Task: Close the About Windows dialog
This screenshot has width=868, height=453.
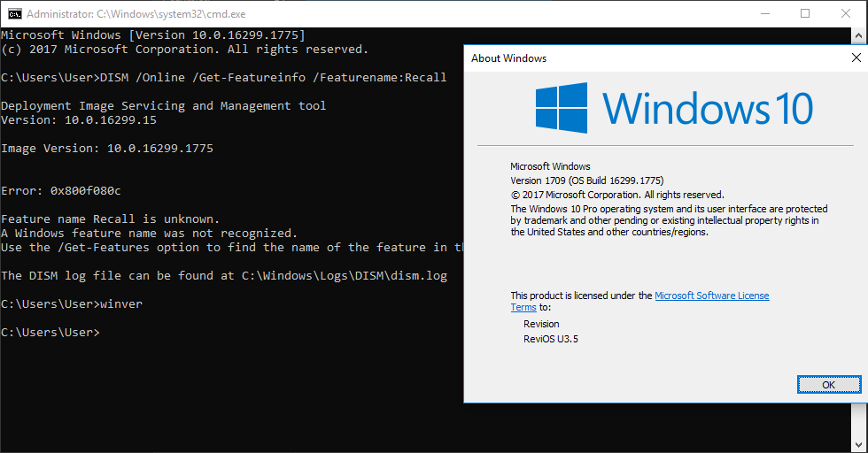Action: point(856,58)
